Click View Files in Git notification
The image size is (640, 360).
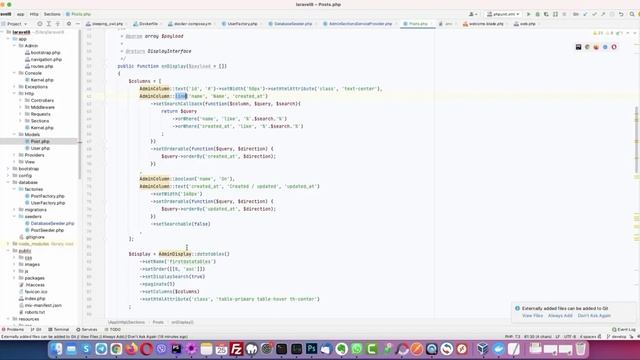coord(532,316)
